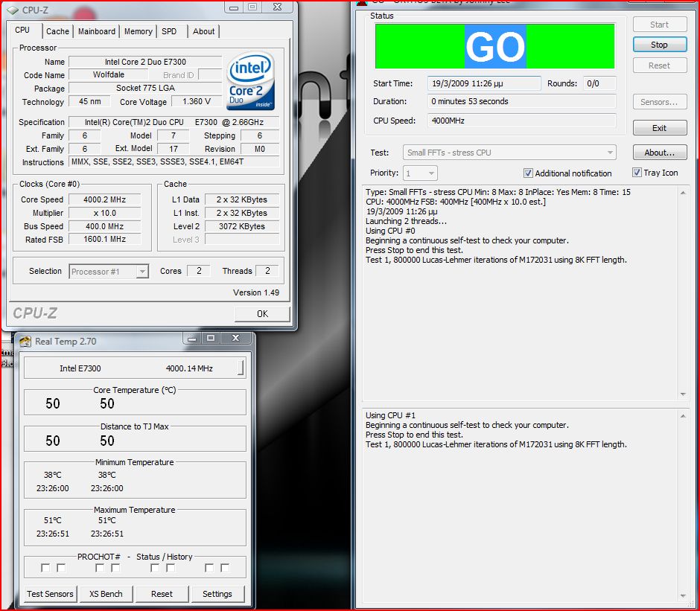Screen dimensions: 700x611
Task: Click the CPU Speed field showing 4000MHz
Action: [x=521, y=121]
